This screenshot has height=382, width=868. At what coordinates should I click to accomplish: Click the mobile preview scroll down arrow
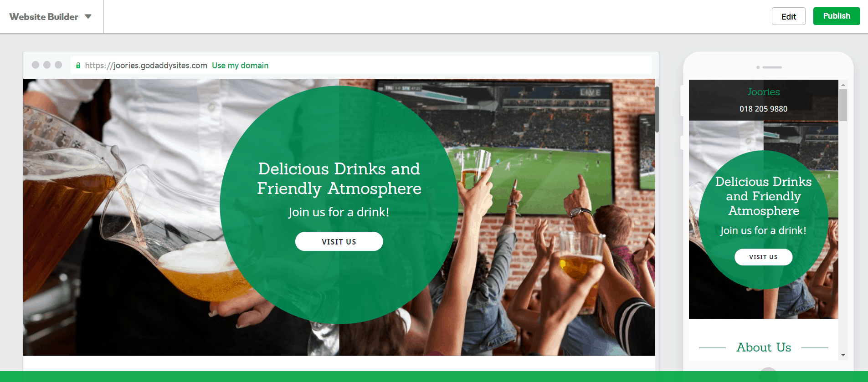coord(843,355)
